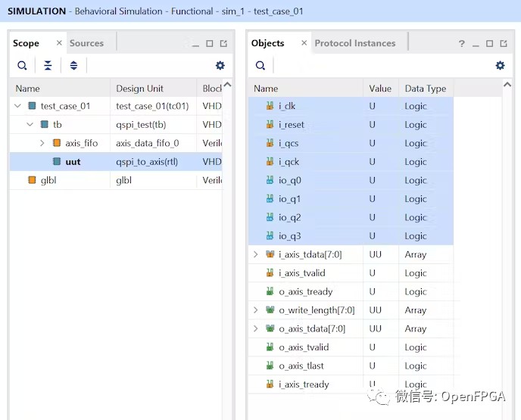The height and width of the screenshot is (420, 521).
Task: Expand the axis_fifo scope node
Action: click(x=42, y=143)
